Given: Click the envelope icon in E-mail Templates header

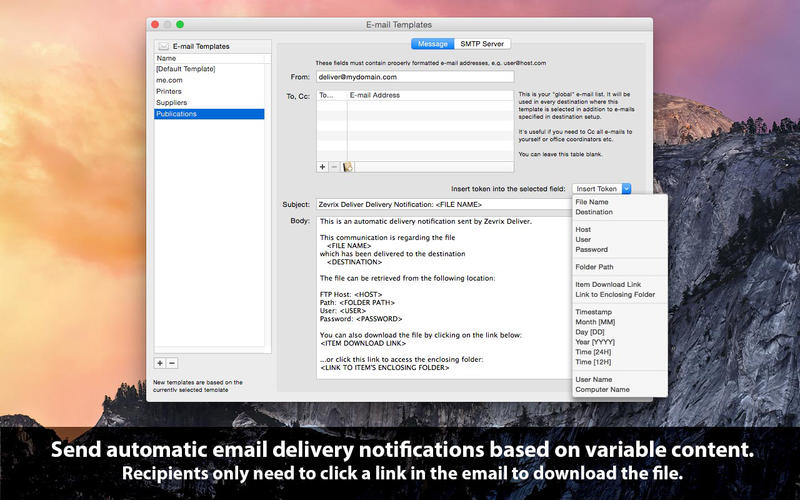Looking at the screenshot, I should 164,46.
